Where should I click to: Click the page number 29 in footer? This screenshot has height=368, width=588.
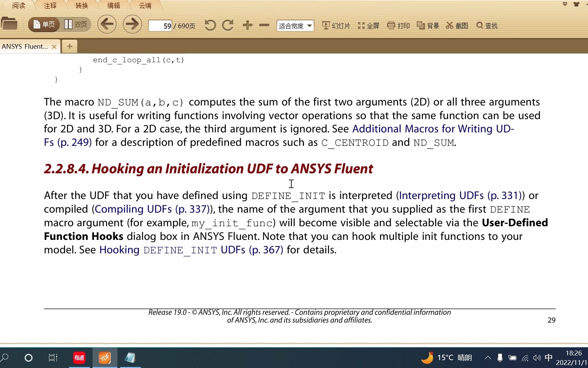pyautogui.click(x=551, y=320)
